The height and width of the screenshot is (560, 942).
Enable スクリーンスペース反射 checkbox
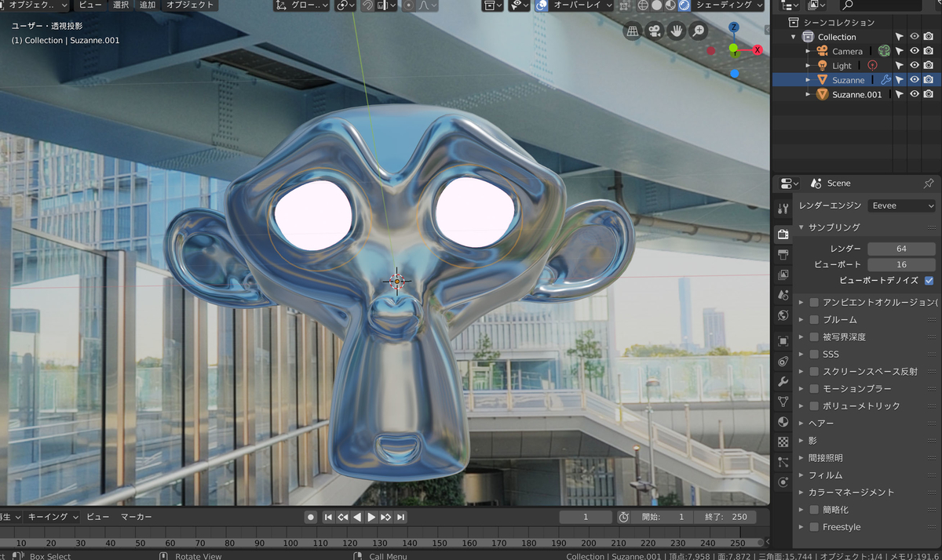(815, 372)
